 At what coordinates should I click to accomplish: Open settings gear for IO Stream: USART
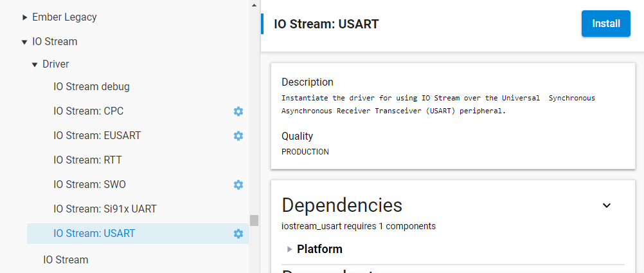point(238,234)
